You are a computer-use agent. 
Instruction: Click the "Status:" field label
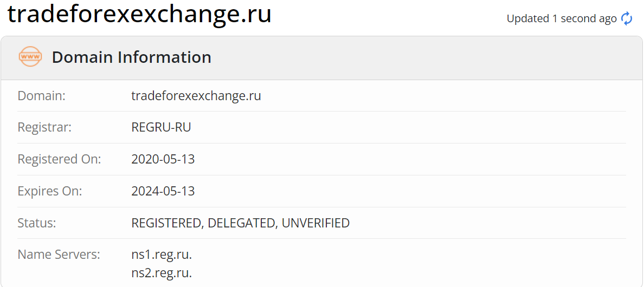click(37, 223)
